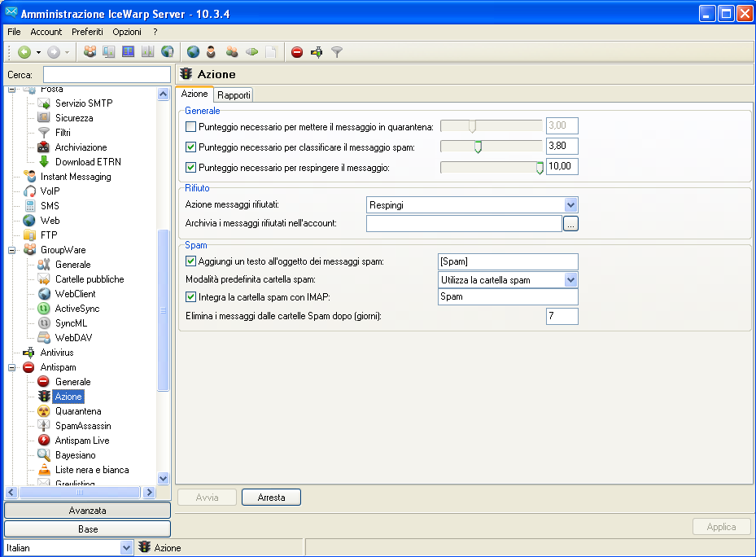Click the SMS tree icon

tap(30, 206)
